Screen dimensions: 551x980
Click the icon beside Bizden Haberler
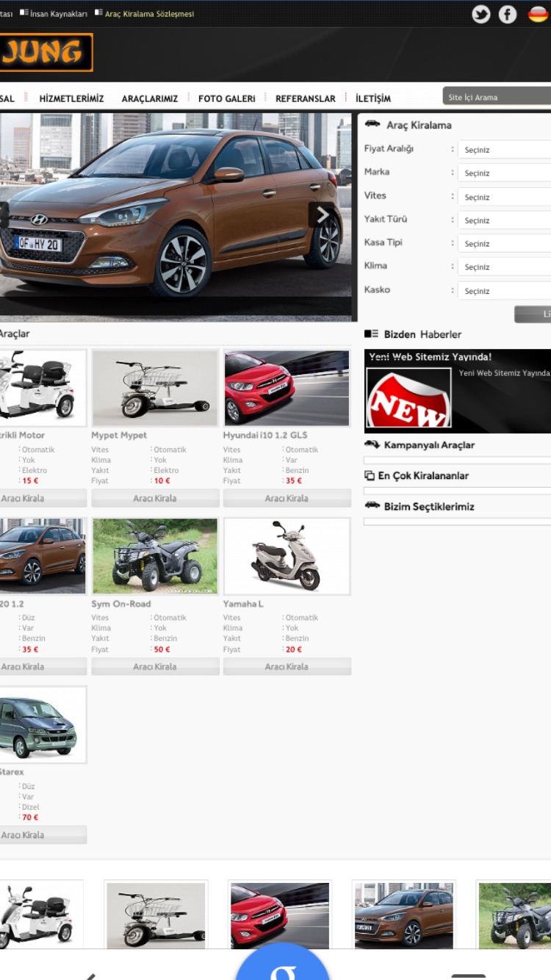pos(372,334)
